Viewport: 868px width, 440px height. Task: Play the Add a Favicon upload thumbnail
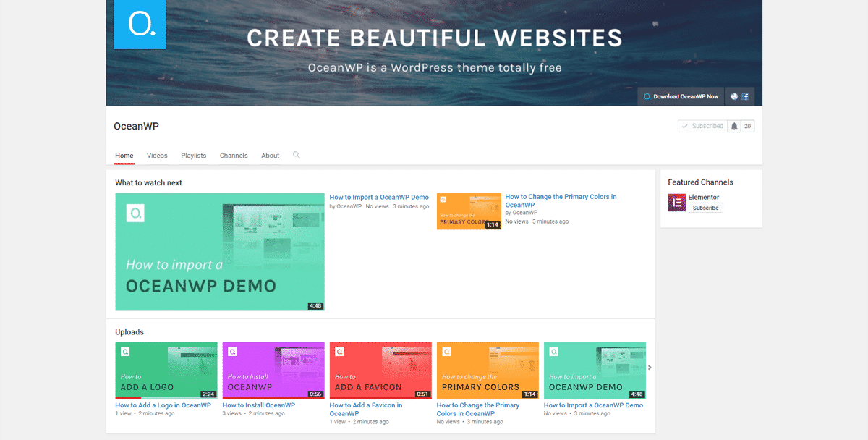pyautogui.click(x=380, y=371)
